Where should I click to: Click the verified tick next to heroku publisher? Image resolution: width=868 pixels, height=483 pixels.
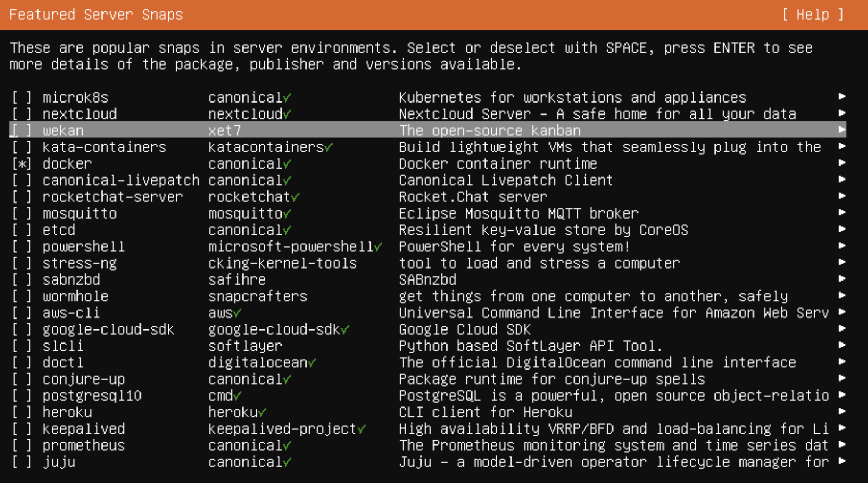pos(262,413)
